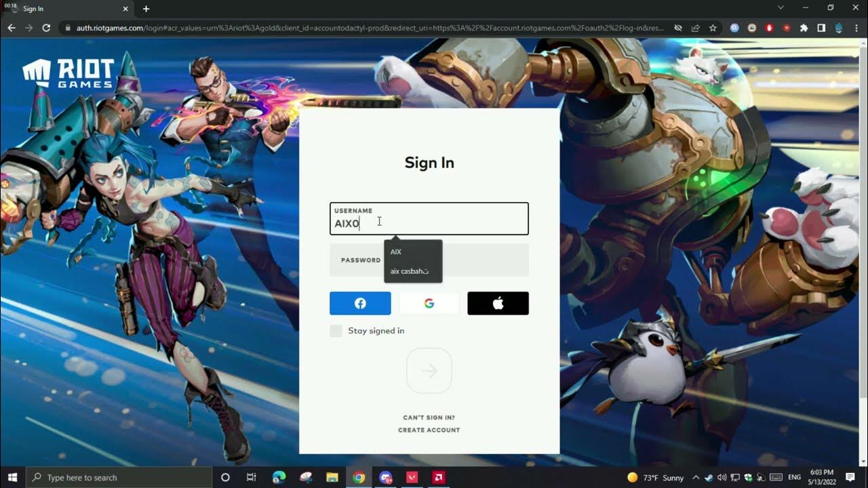Image resolution: width=868 pixels, height=488 pixels.
Task: Open the tab search dropdown arrow
Action: tap(781, 7)
